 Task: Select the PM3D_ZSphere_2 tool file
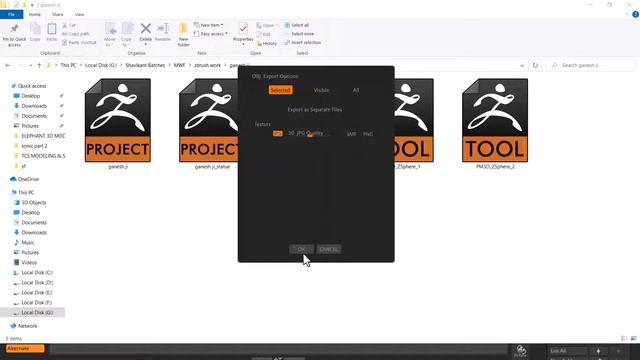coord(495,124)
